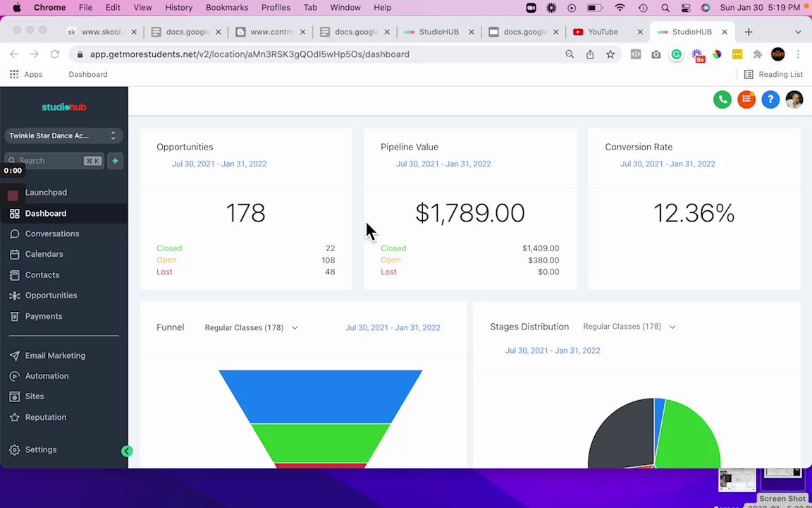The image size is (812, 508).
Task: Click the green phone call icon
Action: [x=722, y=99]
